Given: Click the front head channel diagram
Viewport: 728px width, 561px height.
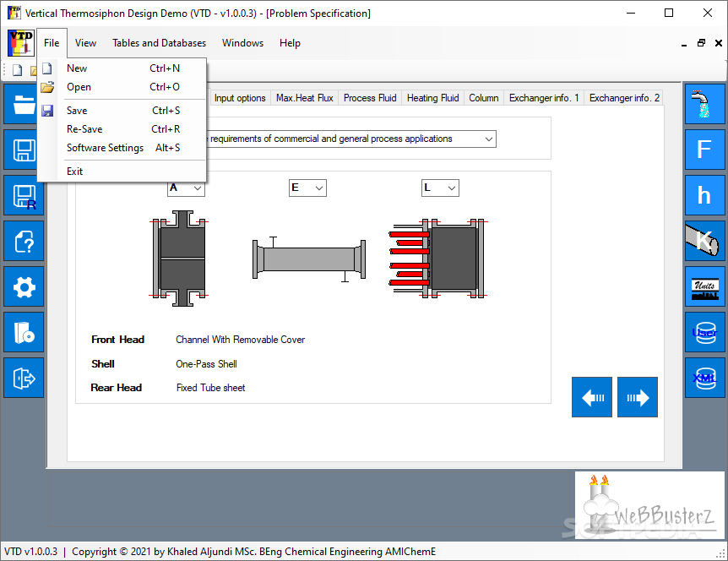Looking at the screenshot, I should (x=179, y=259).
